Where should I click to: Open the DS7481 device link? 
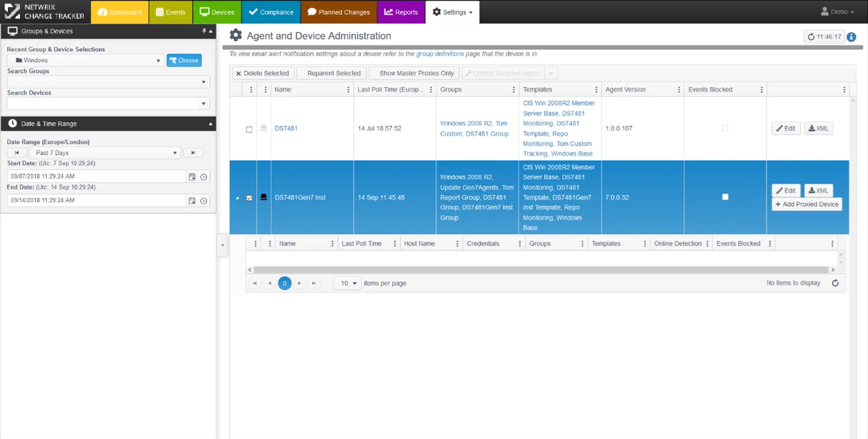click(x=286, y=129)
